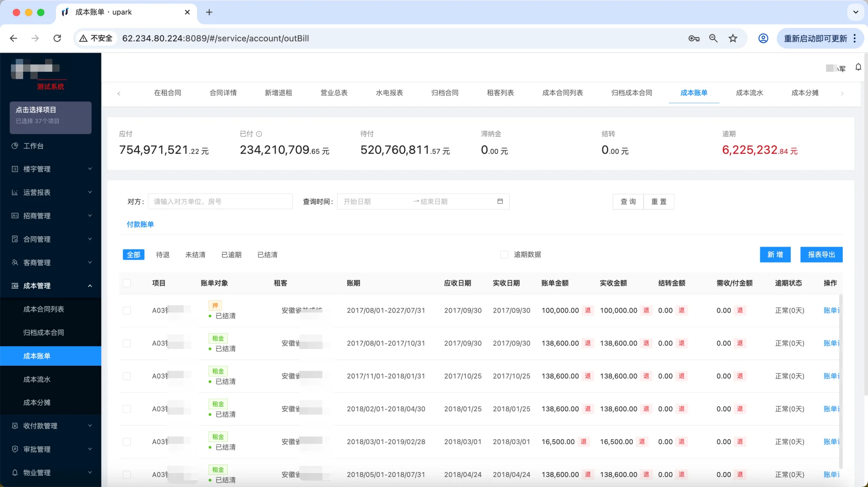Select the 工作台 workbench icon in sidebar

coord(15,146)
